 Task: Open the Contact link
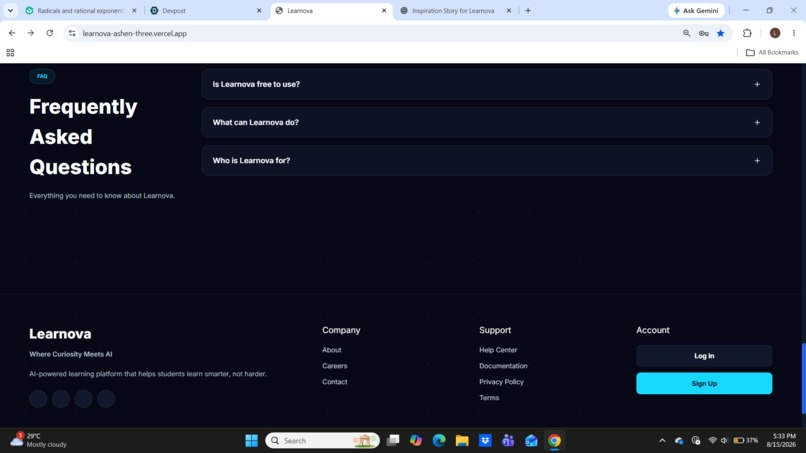335,382
